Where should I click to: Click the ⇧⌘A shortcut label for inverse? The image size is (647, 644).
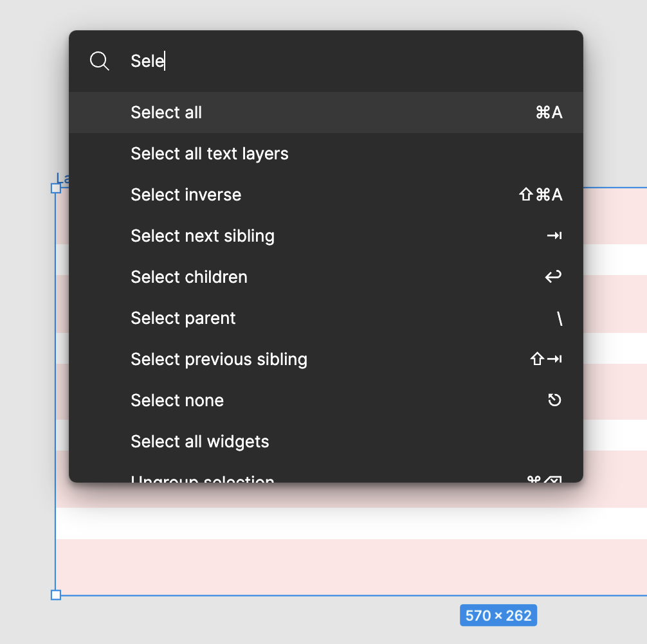click(x=540, y=195)
